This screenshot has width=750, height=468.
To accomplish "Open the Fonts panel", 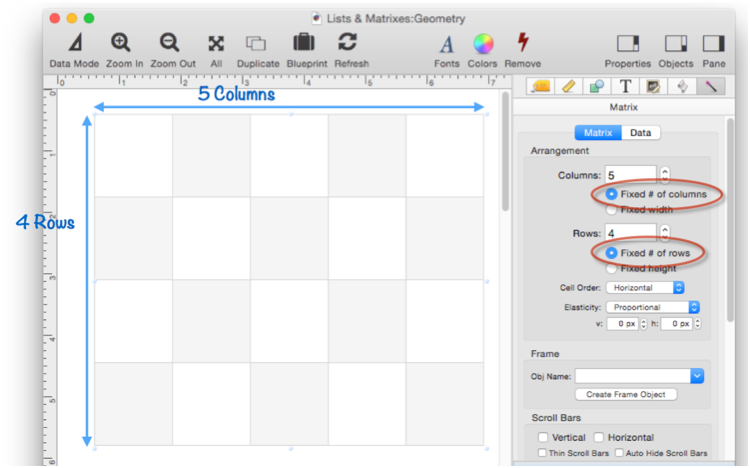I will [x=447, y=44].
